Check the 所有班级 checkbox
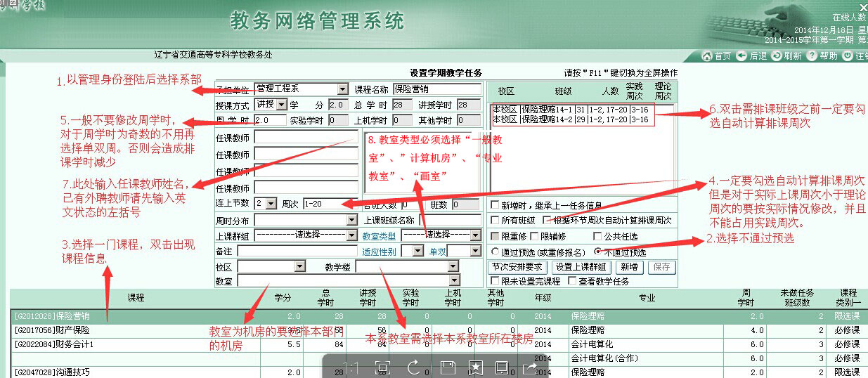This screenshot has height=378, width=868. [x=495, y=221]
